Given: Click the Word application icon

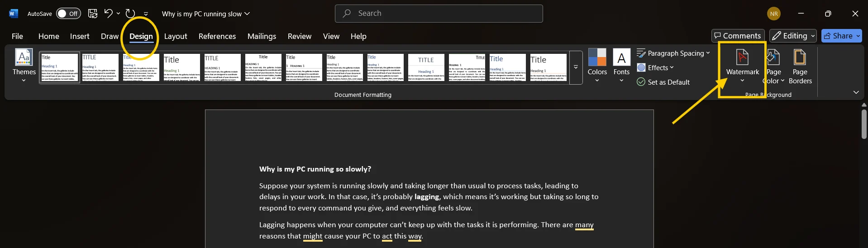Looking at the screenshot, I should point(13,14).
